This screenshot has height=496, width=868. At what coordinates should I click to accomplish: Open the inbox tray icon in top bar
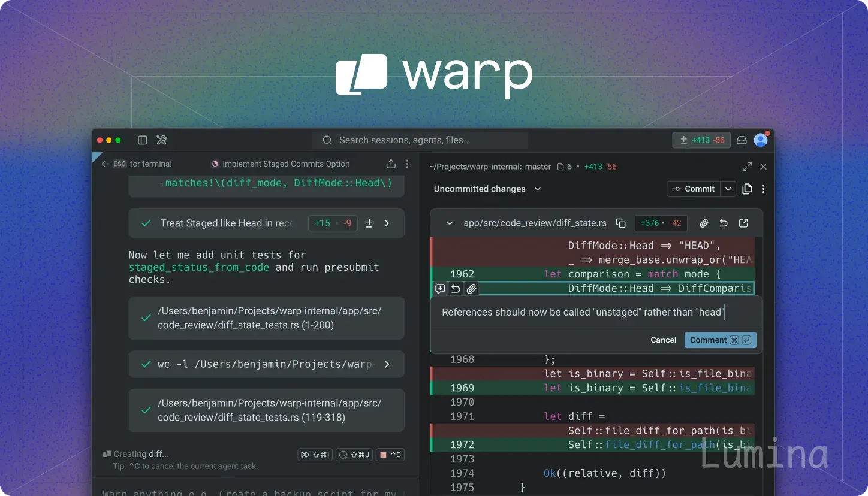point(742,140)
